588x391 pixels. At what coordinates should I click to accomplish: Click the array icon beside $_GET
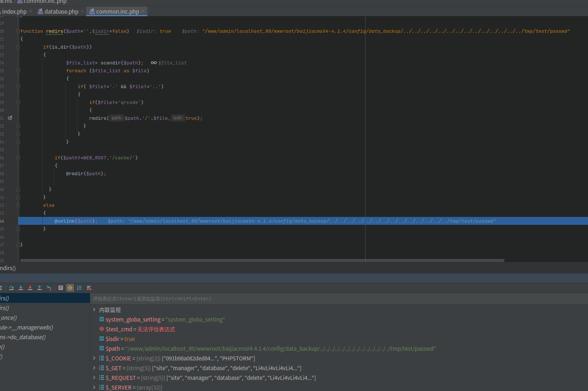tap(102, 368)
